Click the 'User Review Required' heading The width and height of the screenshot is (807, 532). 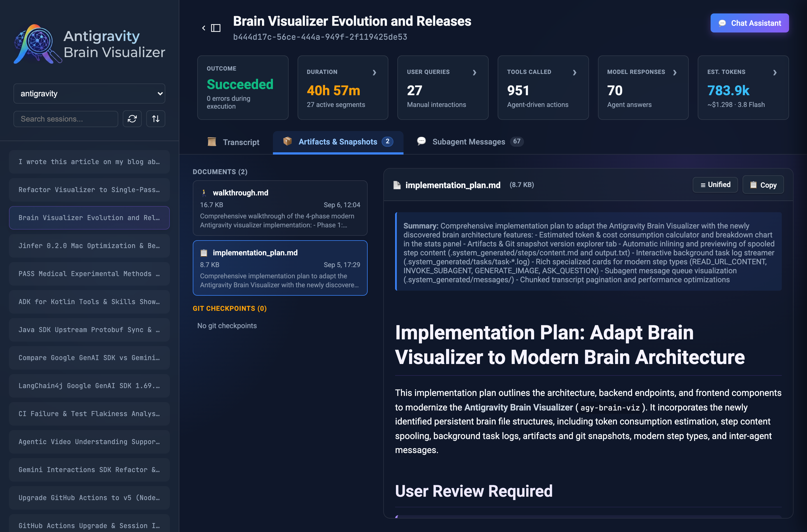474,491
